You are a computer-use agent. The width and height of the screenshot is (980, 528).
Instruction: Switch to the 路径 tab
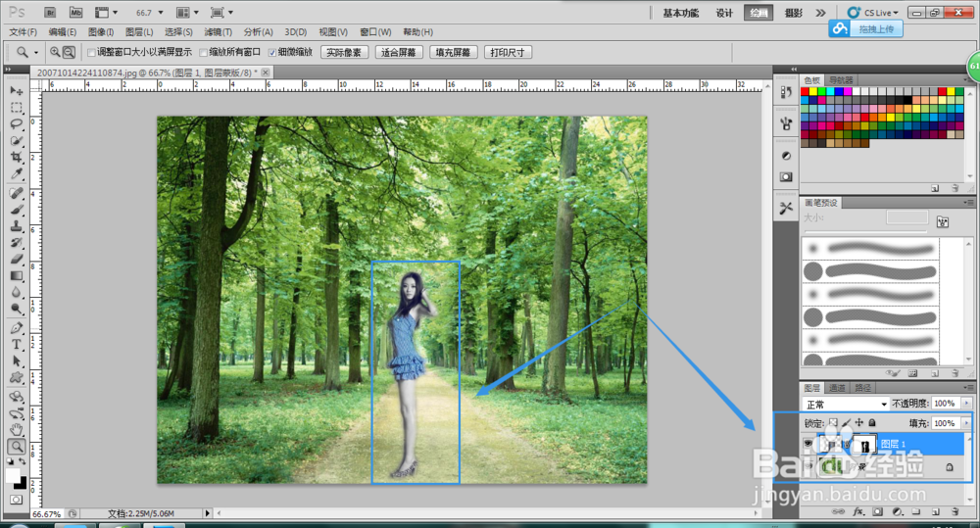(x=863, y=387)
